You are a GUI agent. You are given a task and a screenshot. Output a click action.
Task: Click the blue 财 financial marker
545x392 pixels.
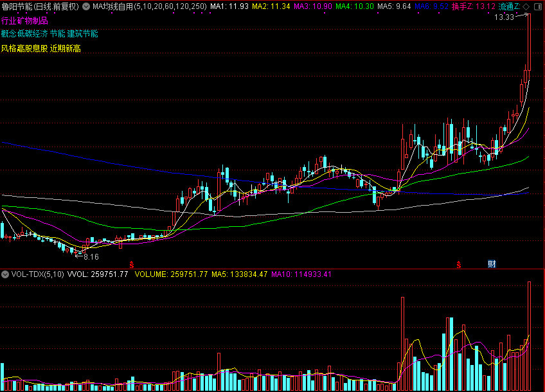coord(492,264)
